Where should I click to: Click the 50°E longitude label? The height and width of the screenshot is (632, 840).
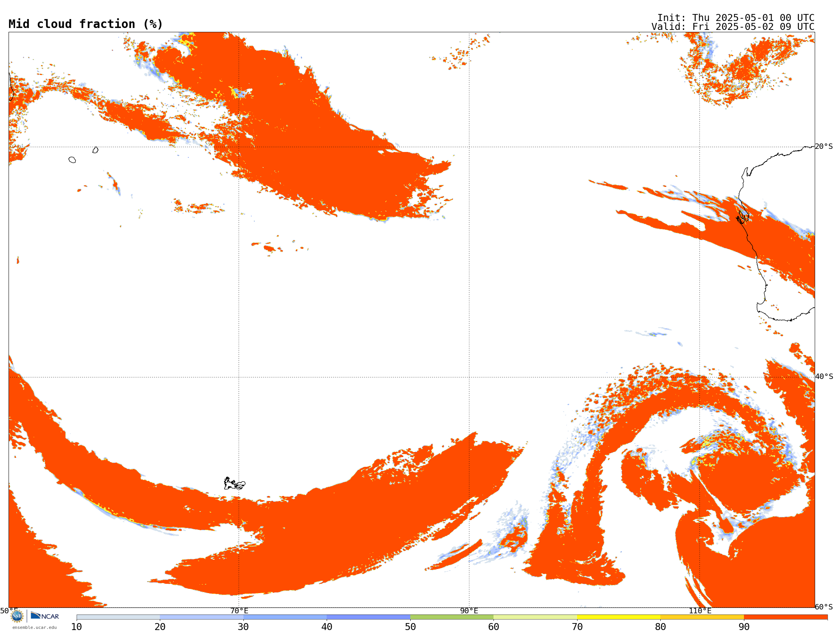click(9, 611)
